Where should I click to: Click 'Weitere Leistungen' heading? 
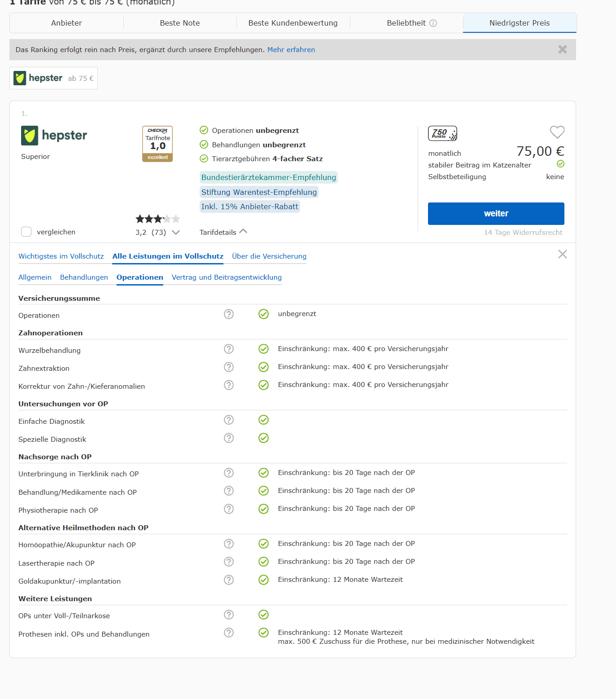(x=55, y=598)
